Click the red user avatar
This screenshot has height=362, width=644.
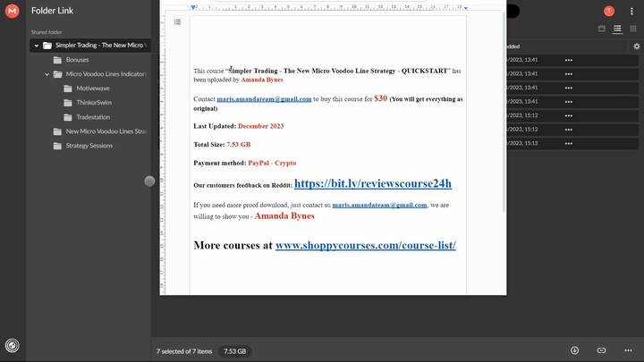point(609,11)
